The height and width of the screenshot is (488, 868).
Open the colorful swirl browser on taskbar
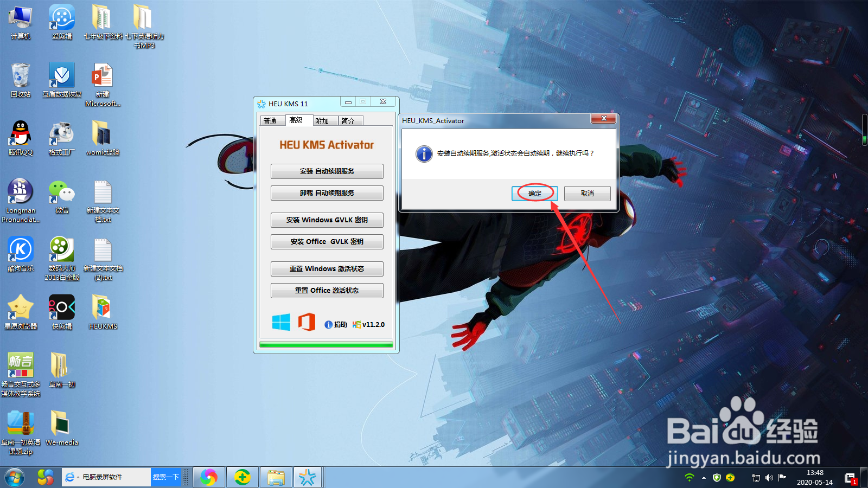(209, 477)
